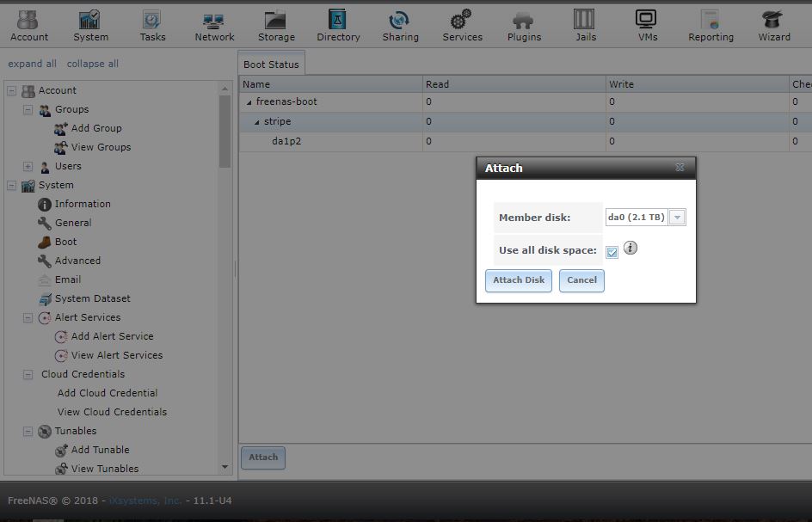Viewport: 812px width, 522px height.
Task: Open the VMs monitor icon
Action: point(646,21)
